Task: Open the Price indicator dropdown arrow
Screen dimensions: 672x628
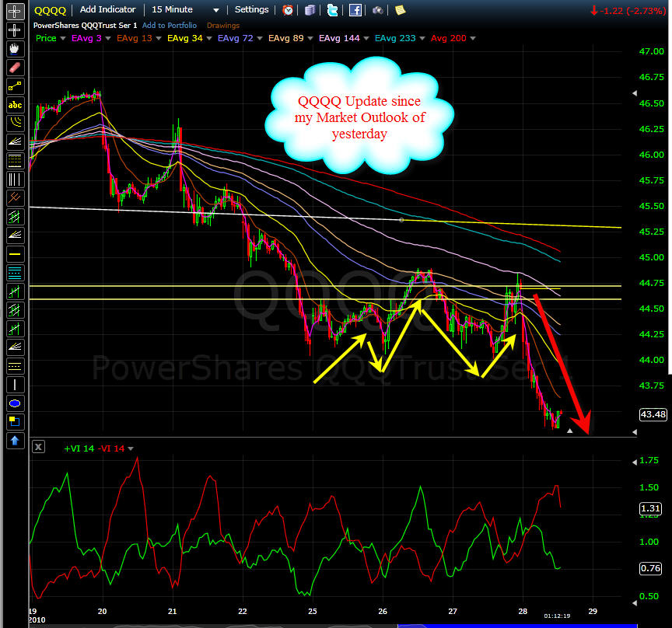Action: pyautogui.click(x=63, y=39)
